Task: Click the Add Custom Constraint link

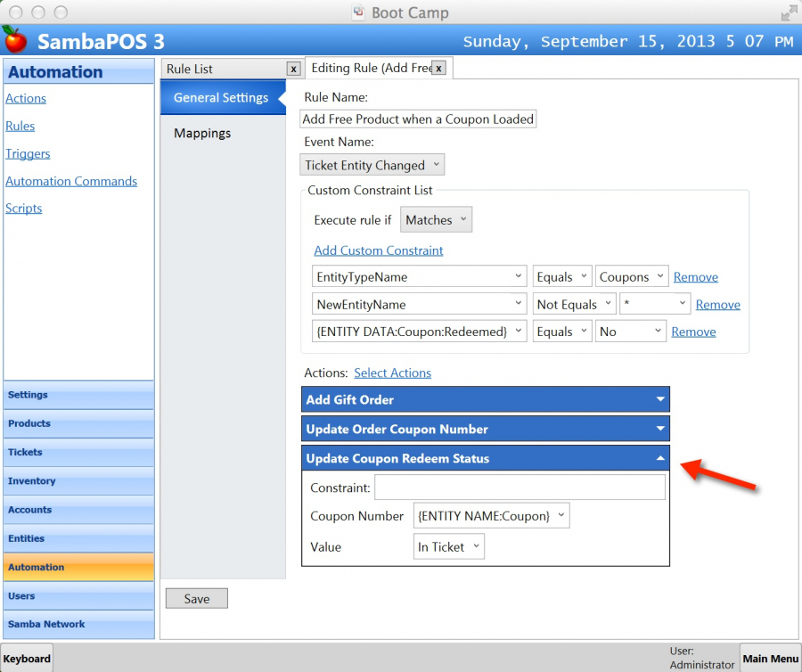Action: (x=379, y=250)
